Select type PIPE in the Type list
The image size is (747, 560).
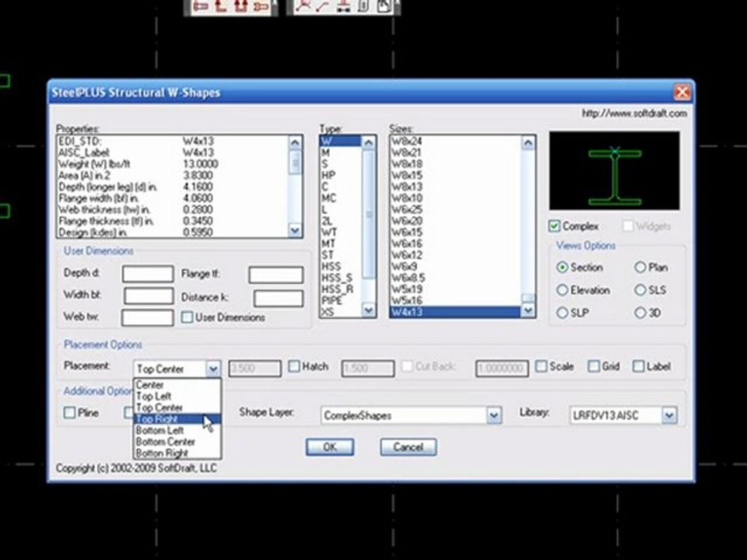(x=340, y=300)
